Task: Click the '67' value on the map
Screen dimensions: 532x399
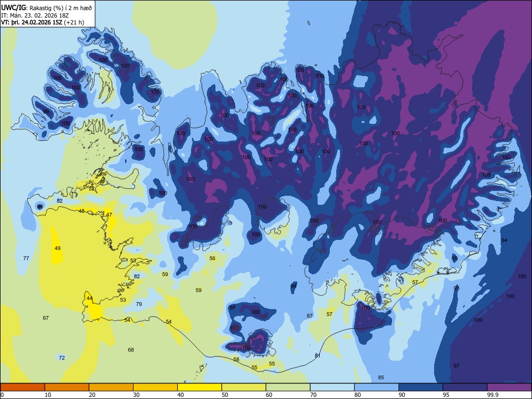Action: (x=46, y=318)
